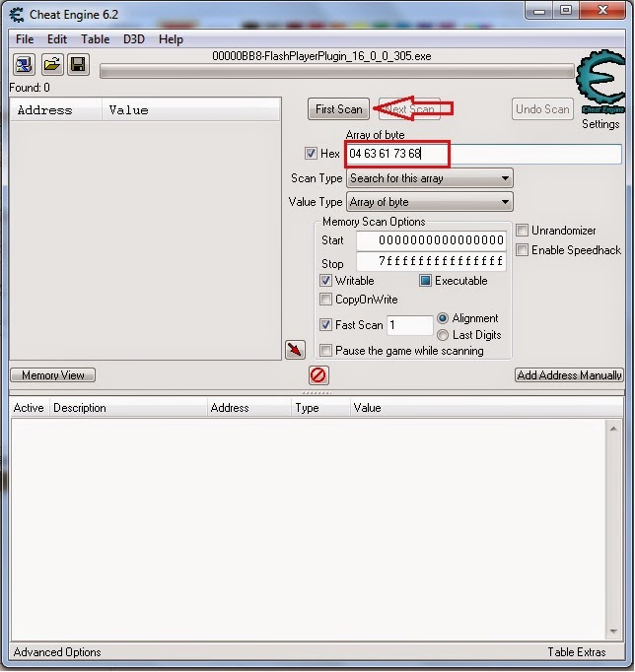Click the Undo Scan button

[x=542, y=109]
